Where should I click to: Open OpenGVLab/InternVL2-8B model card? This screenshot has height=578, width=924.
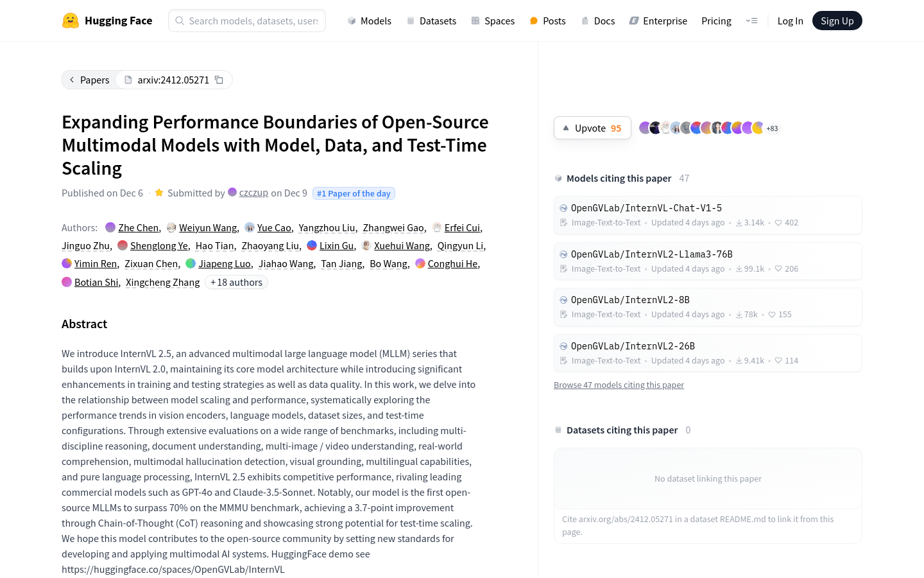pos(708,307)
